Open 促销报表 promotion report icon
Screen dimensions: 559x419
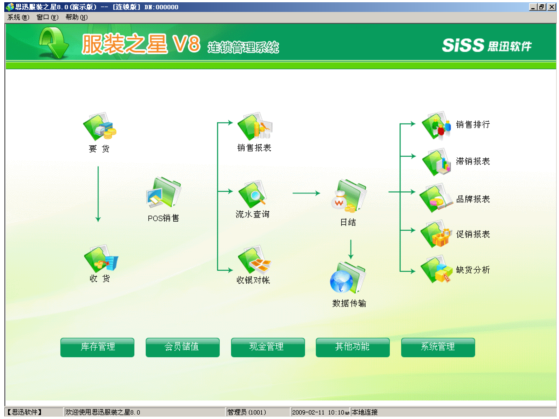coord(435,234)
